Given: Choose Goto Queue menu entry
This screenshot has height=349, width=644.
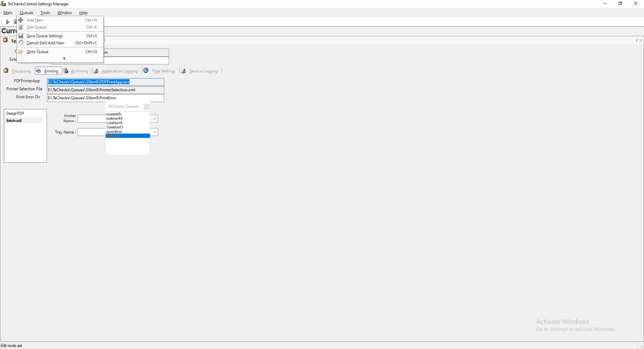Looking at the screenshot, I should [x=60, y=52].
